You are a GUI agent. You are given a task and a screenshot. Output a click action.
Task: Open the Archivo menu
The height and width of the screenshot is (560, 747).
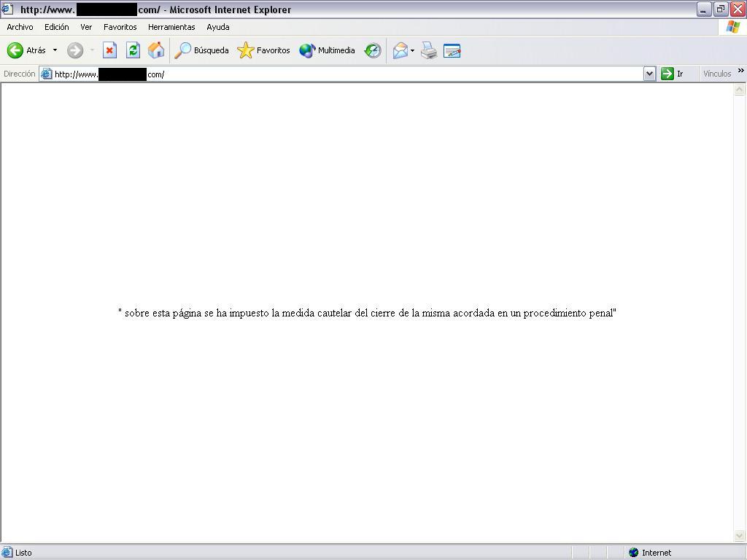[x=20, y=27]
